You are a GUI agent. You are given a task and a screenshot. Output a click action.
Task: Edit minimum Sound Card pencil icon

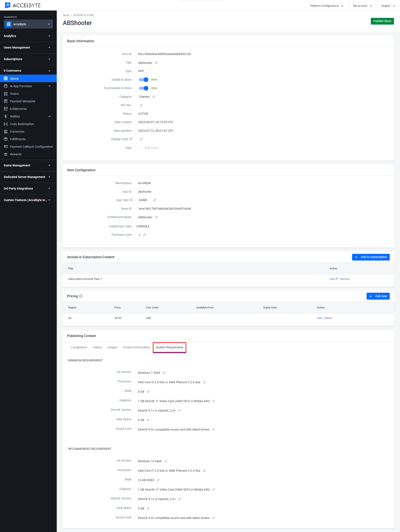click(214, 429)
